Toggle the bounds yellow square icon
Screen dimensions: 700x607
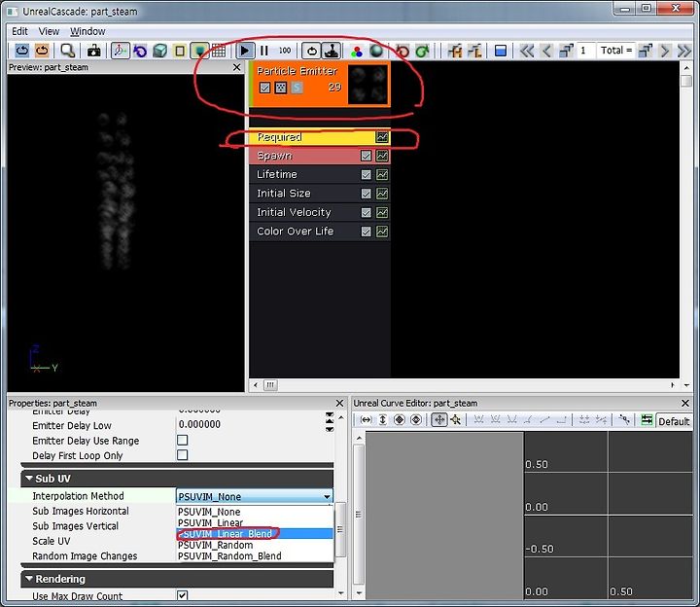click(x=180, y=51)
